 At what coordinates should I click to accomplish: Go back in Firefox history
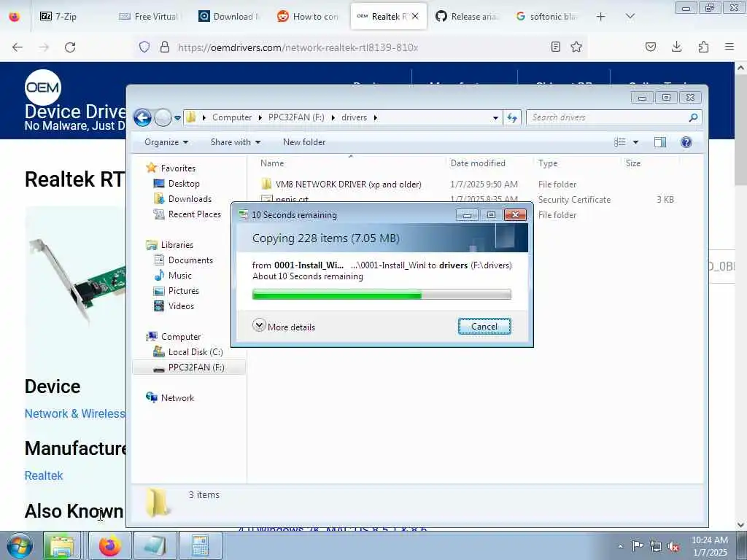coord(18,47)
